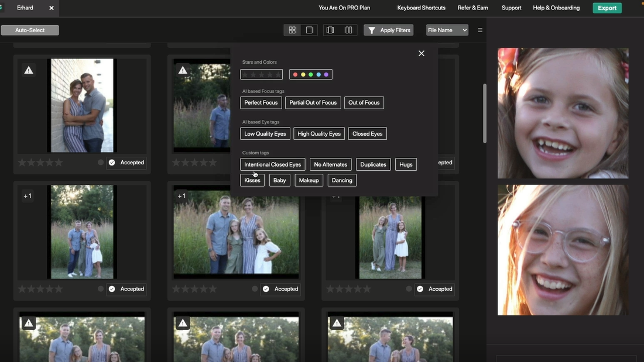Image resolution: width=644 pixels, height=362 pixels.
Task: Switch to the single-image view icon
Action: (x=309, y=30)
